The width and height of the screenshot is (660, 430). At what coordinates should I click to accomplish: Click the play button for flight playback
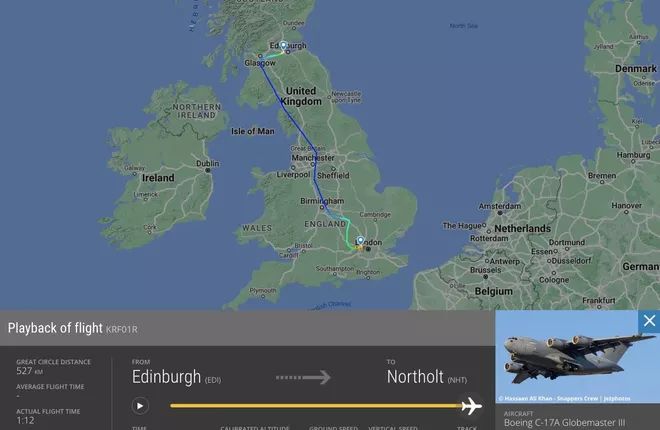[x=140, y=406]
